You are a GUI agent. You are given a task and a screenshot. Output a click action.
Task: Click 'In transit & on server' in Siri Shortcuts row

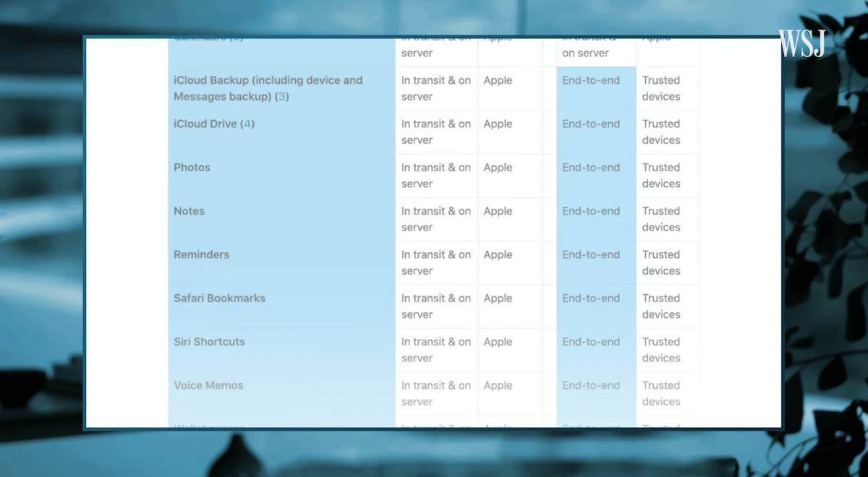[x=436, y=350]
